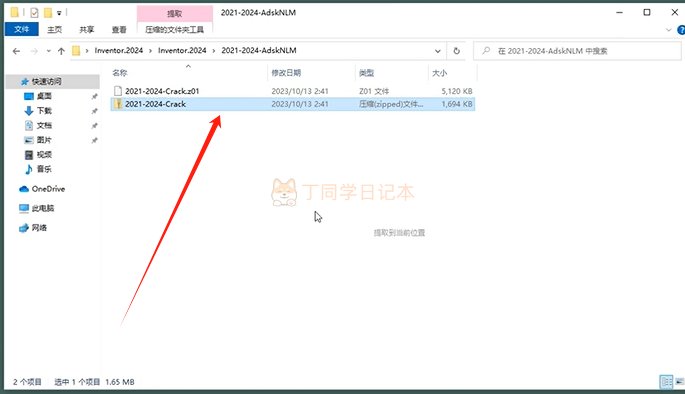Refresh the current folder
The image size is (685, 394).
(x=457, y=51)
